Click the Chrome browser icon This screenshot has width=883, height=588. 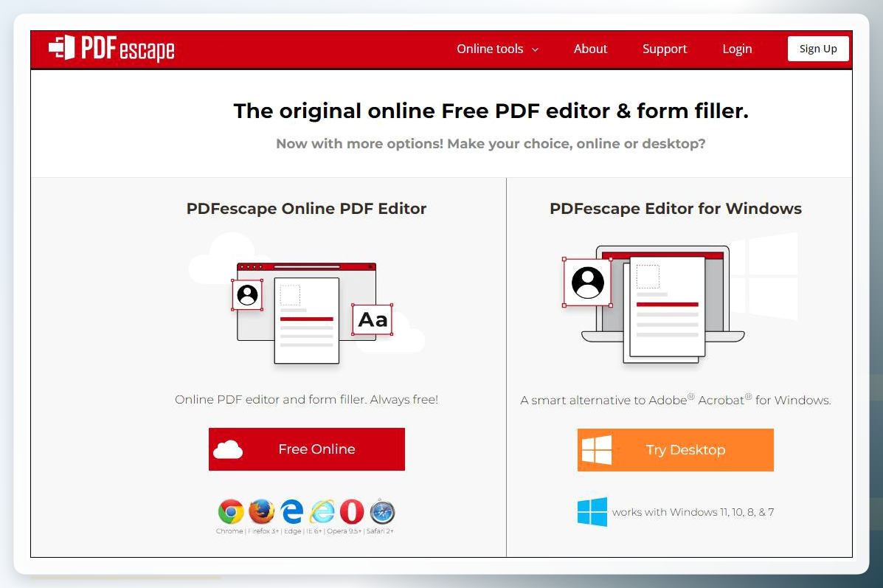click(231, 511)
